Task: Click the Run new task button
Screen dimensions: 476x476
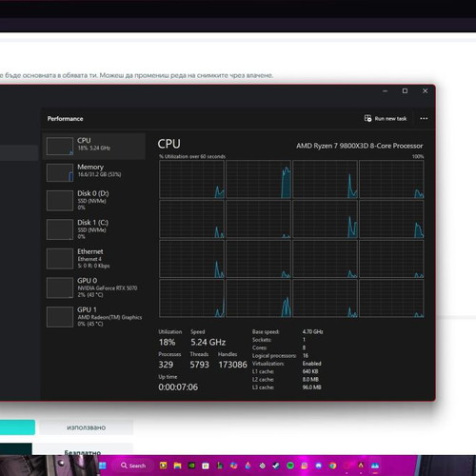Action: [x=386, y=119]
